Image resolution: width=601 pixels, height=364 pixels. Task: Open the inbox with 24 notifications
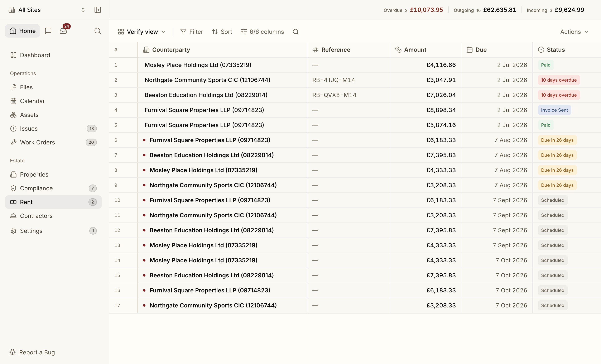[63, 31]
